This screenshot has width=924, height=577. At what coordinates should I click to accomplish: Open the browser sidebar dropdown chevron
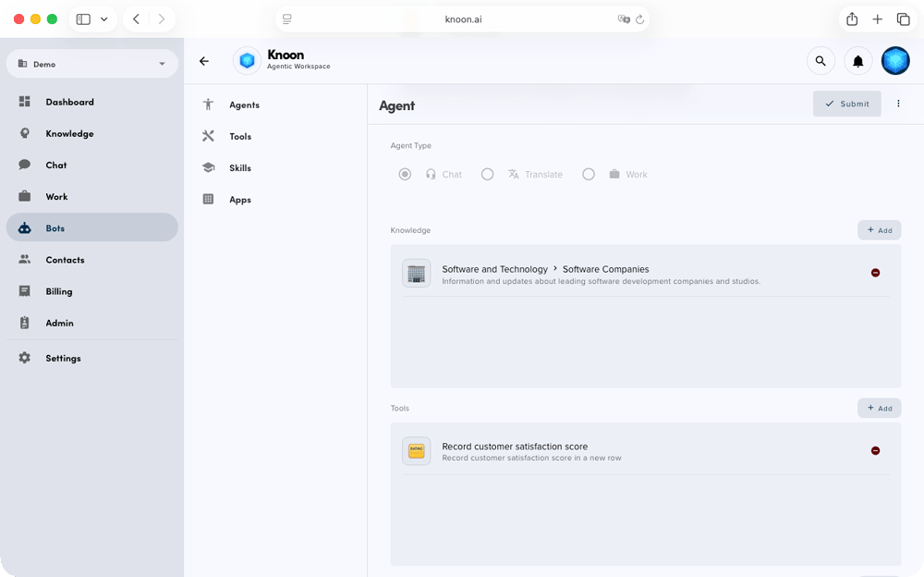coord(103,19)
